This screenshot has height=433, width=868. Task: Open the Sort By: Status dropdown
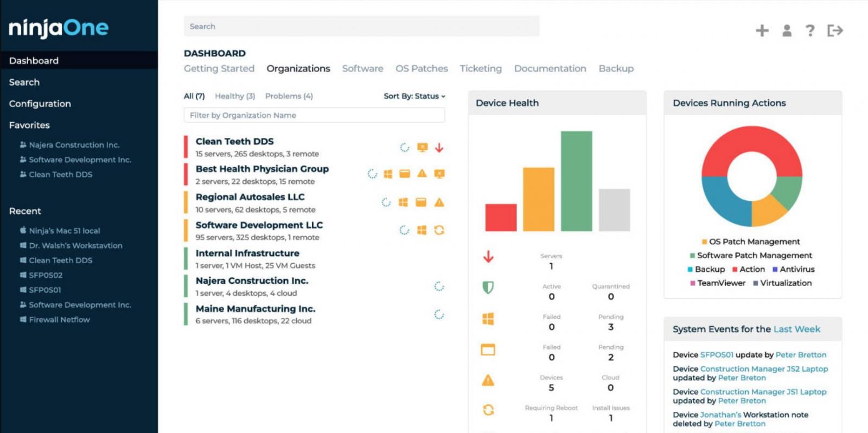(414, 96)
